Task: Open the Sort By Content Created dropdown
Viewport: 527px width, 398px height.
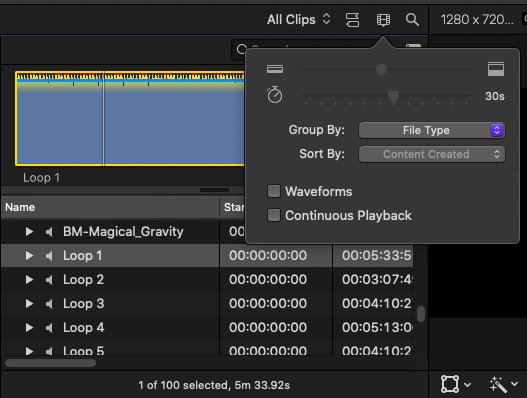Action: 432,154
